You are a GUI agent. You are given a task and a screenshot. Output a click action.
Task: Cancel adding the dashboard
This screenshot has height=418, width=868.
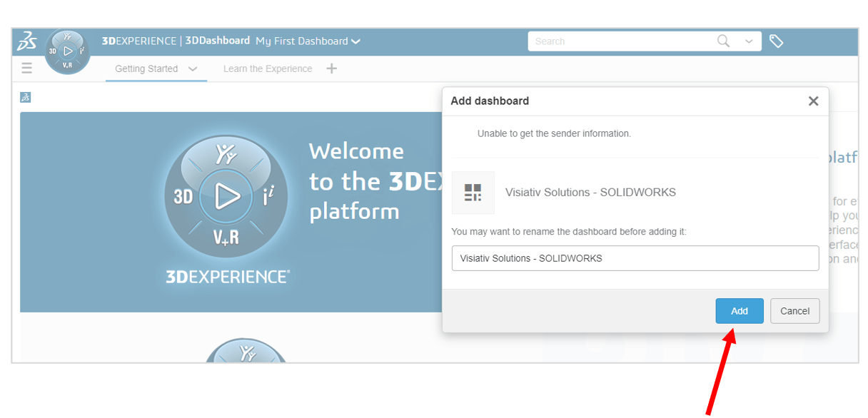point(794,310)
